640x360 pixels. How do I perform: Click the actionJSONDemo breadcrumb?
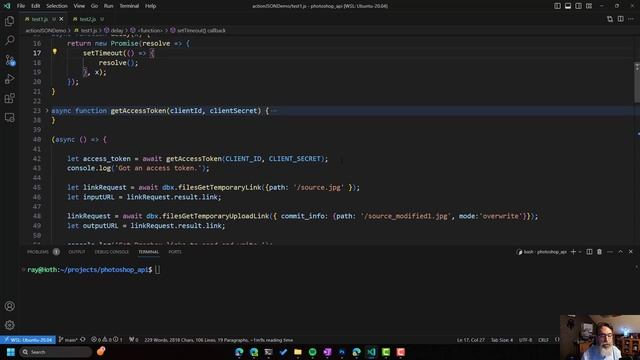coord(45,30)
